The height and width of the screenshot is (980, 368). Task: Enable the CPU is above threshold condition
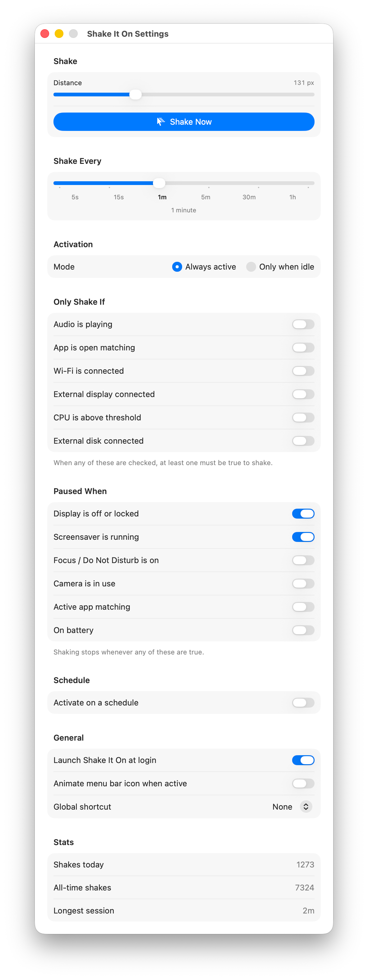(303, 417)
